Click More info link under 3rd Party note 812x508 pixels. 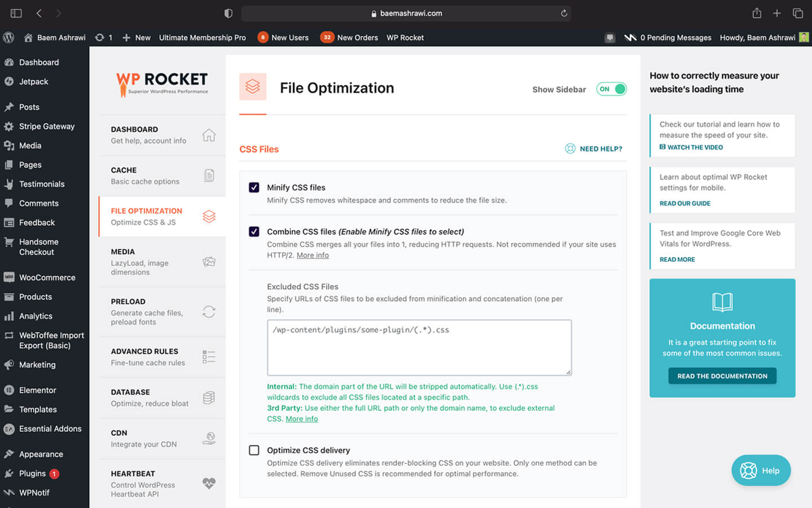coord(302,419)
